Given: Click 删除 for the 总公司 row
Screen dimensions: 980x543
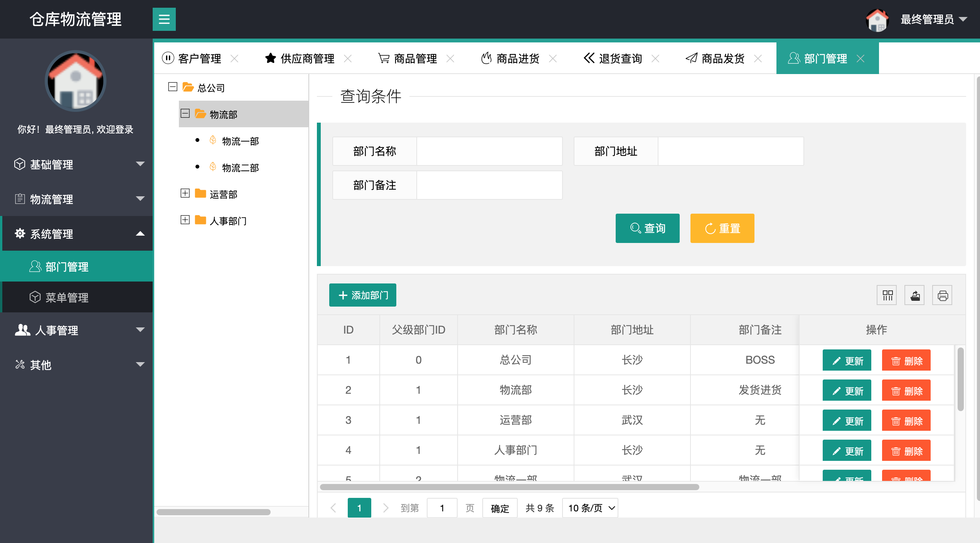Looking at the screenshot, I should (906, 360).
